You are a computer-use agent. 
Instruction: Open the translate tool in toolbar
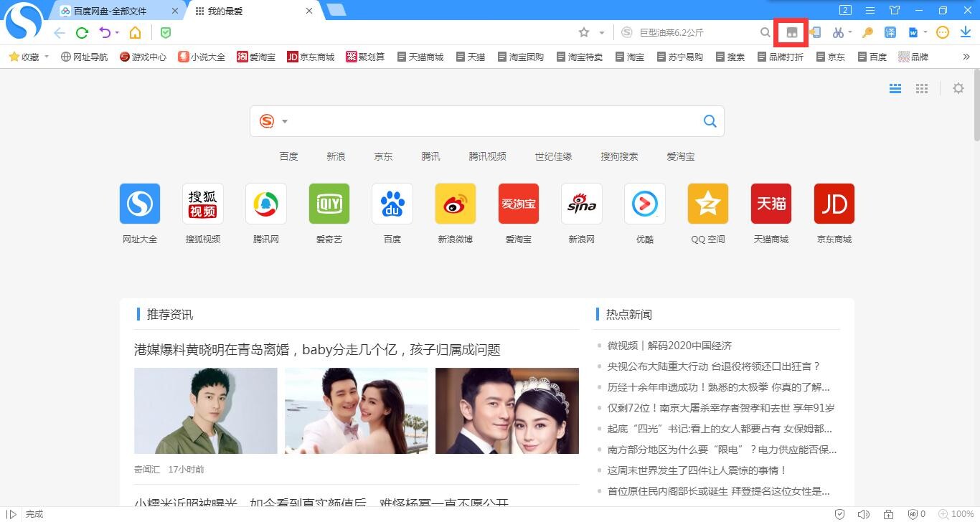pos(890,32)
